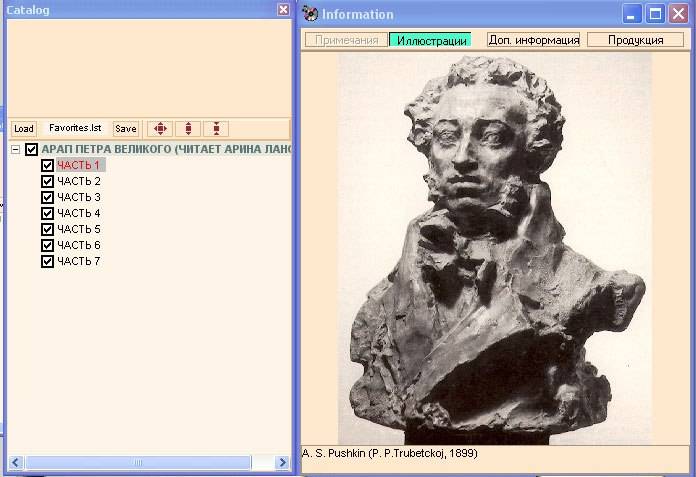Click the Load button
696x477 pixels.
pyautogui.click(x=24, y=129)
